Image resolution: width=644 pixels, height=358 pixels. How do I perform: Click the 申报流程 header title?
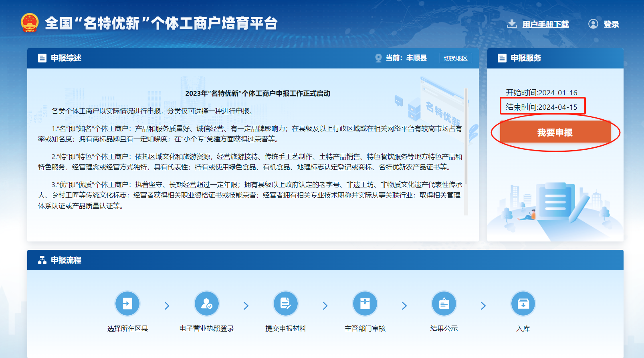point(66,260)
